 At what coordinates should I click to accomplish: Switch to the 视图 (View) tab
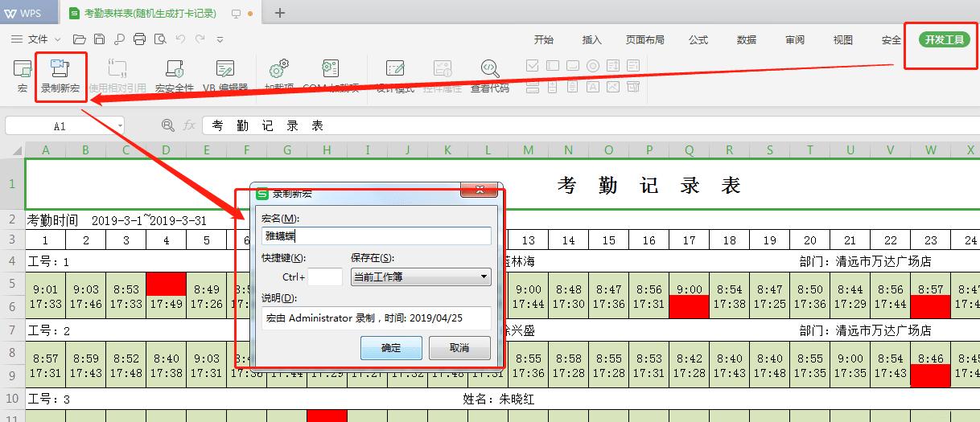click(843, 39)
